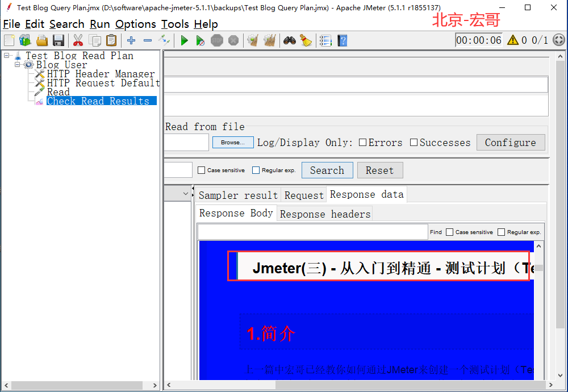Open the Run menu
The height and width of the screenshot is (392, 568).
point(100,24)
